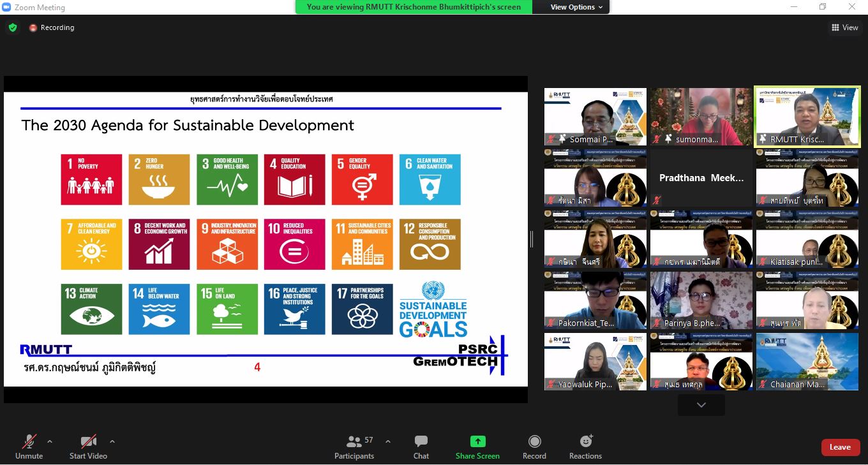This screenshot has width=868, height=465.
Task: Click the screen-viewing notification banner
Action: [414, 7]
